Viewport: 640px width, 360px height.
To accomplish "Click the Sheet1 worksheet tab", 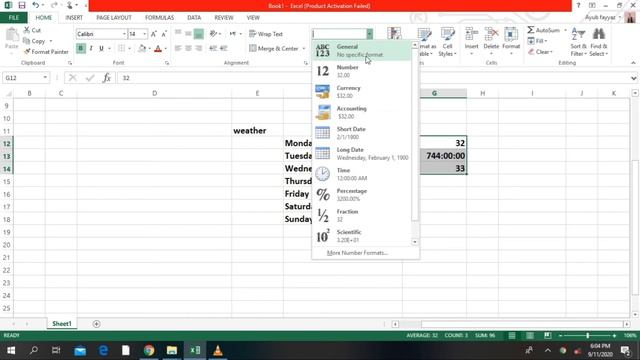I will point(62,324).
